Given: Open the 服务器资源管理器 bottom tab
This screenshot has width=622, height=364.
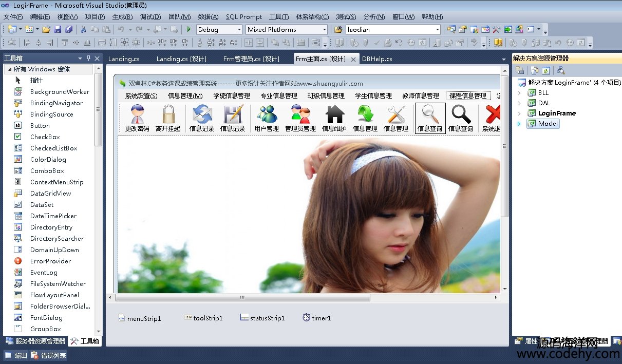Looking at the screenshot, I should coord(35,341).
